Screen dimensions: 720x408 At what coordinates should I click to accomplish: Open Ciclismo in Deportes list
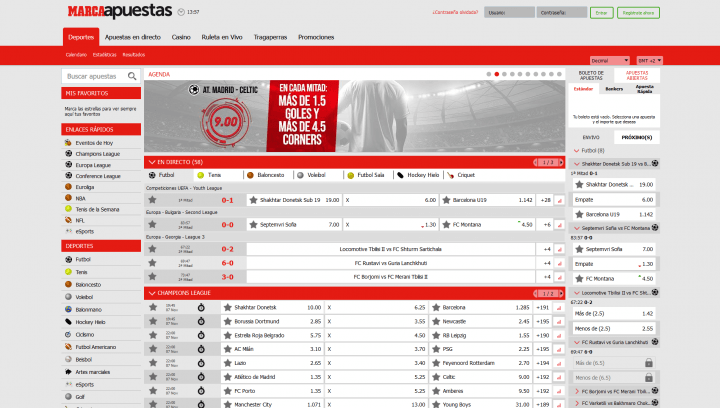(84, 335)
